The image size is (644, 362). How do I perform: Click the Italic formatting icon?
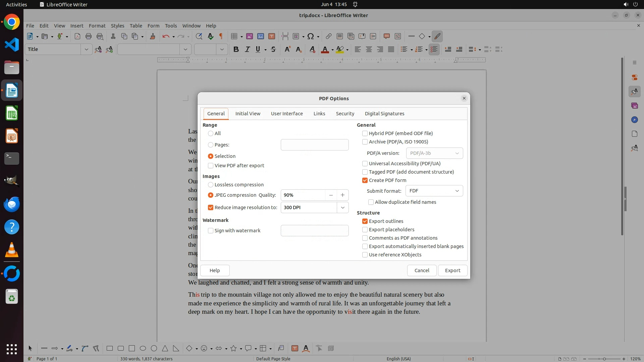coord(247,49)
